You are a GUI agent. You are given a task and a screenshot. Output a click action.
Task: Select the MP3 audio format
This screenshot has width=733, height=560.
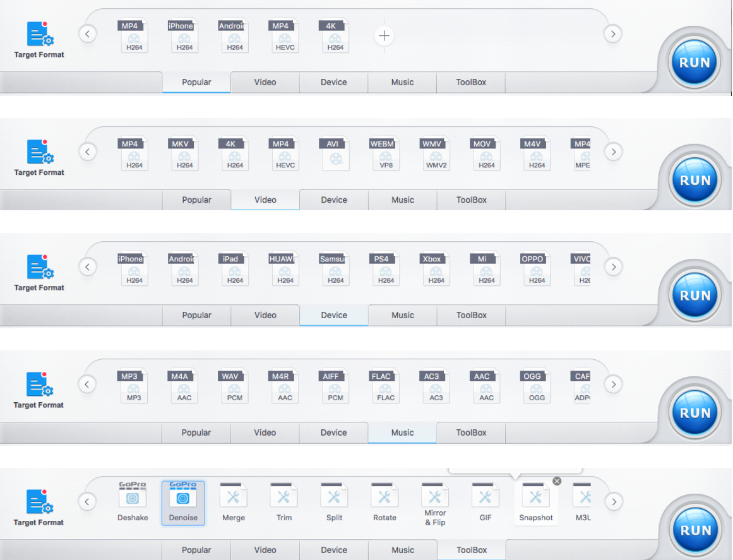(x=133, y=386)
